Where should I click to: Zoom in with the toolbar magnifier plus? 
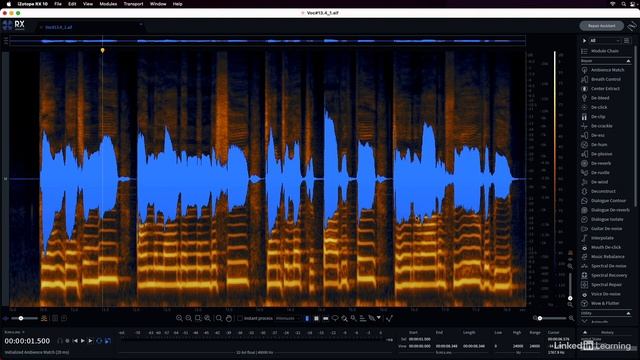click(x=179, y=318)
